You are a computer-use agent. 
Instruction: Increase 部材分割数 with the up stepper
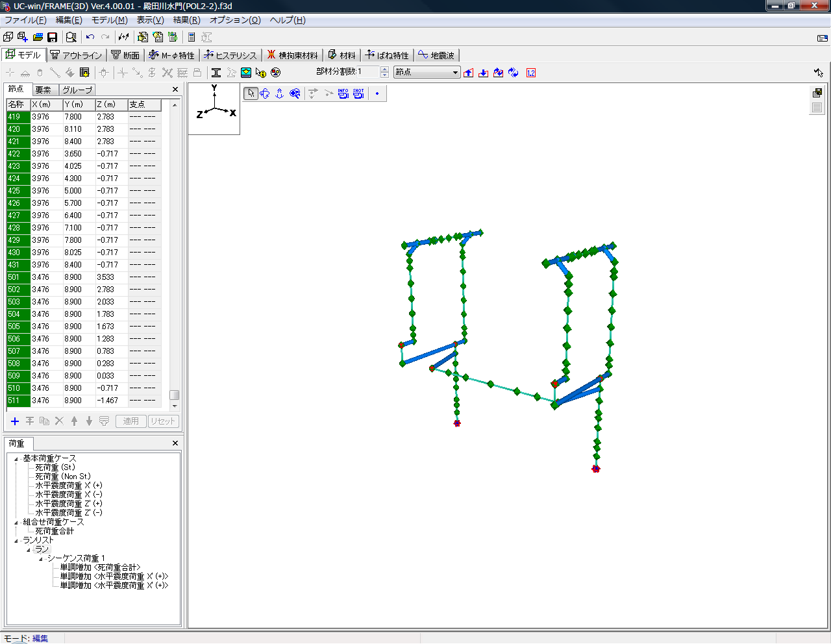384,69
